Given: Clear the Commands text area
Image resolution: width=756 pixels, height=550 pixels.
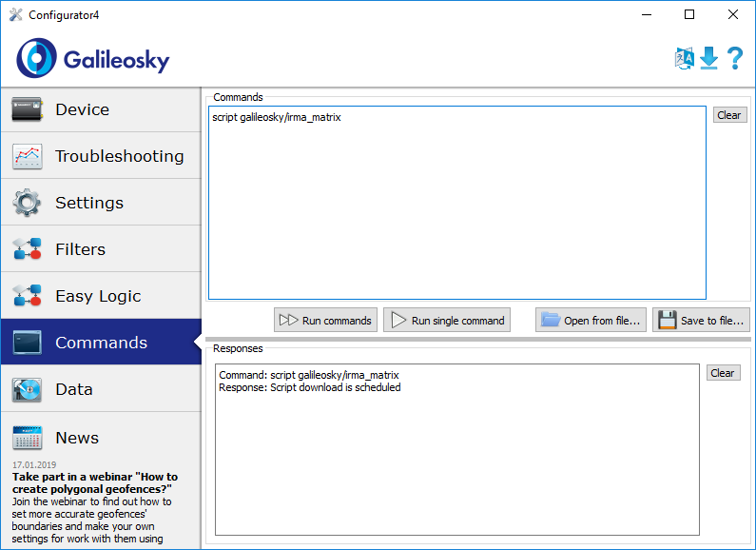Looking at the screenshot, I should tap(729, 115).
